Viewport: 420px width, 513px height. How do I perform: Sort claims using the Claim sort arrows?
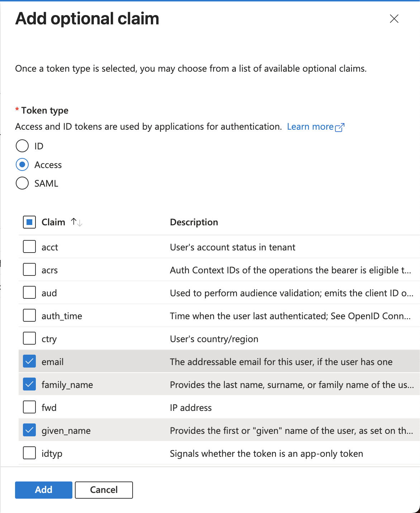coord(77,222)
